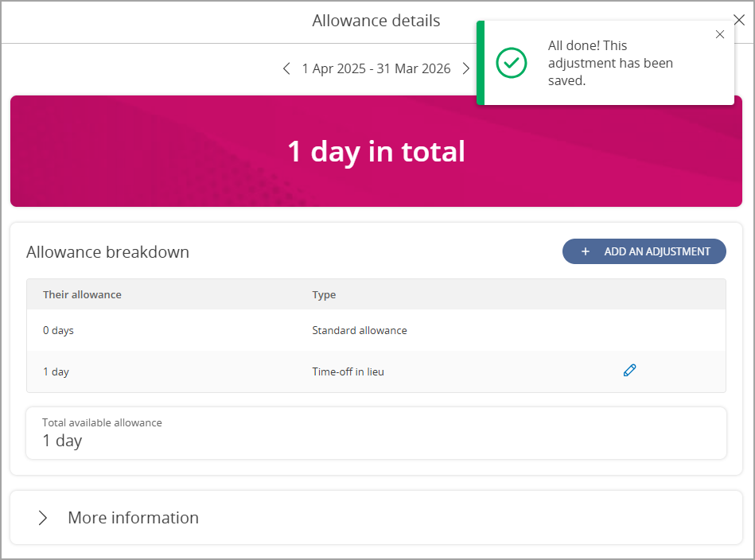755x560 pixels.
Task: Open the blue 1 day allowance link
Action: 56,371
